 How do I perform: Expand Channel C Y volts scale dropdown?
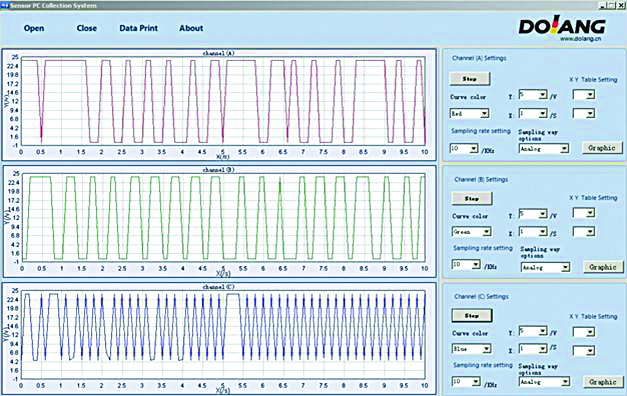pos(533,331)
